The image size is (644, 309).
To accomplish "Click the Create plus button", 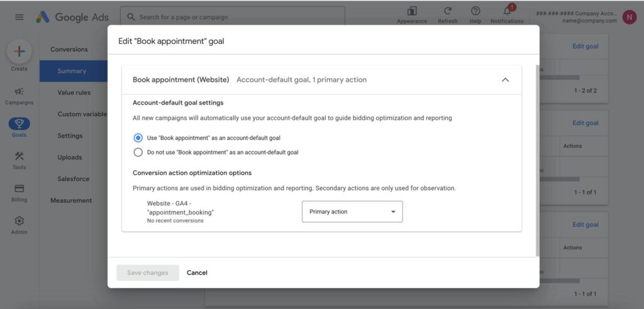I will pyautogui.click(x=19, y=51).
